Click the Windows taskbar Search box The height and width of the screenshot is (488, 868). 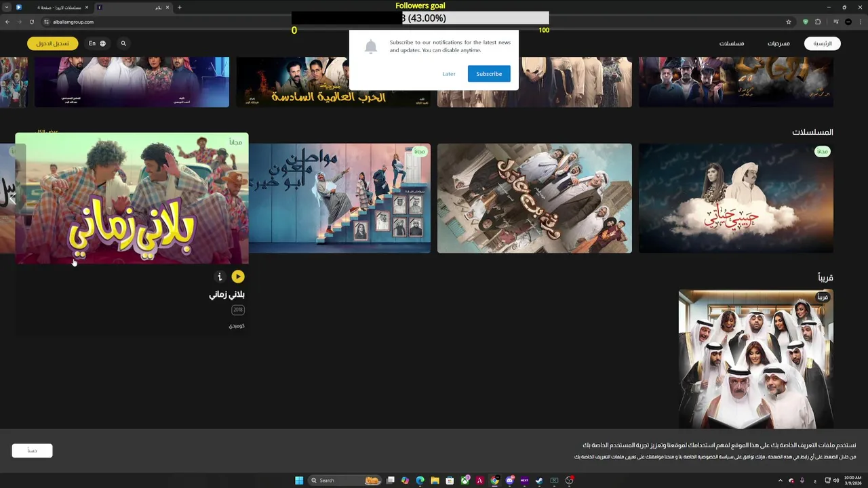pyautogui.click(x=344, y=481)
